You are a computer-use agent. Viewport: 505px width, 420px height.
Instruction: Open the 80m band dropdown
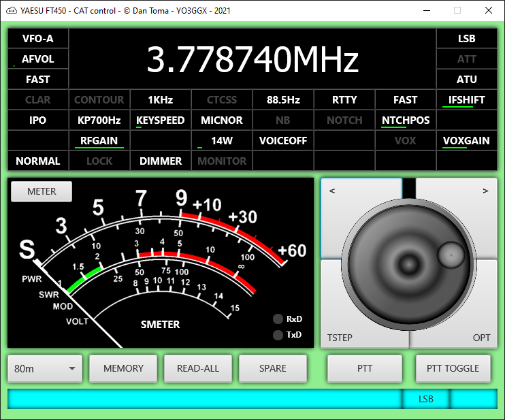45,368
